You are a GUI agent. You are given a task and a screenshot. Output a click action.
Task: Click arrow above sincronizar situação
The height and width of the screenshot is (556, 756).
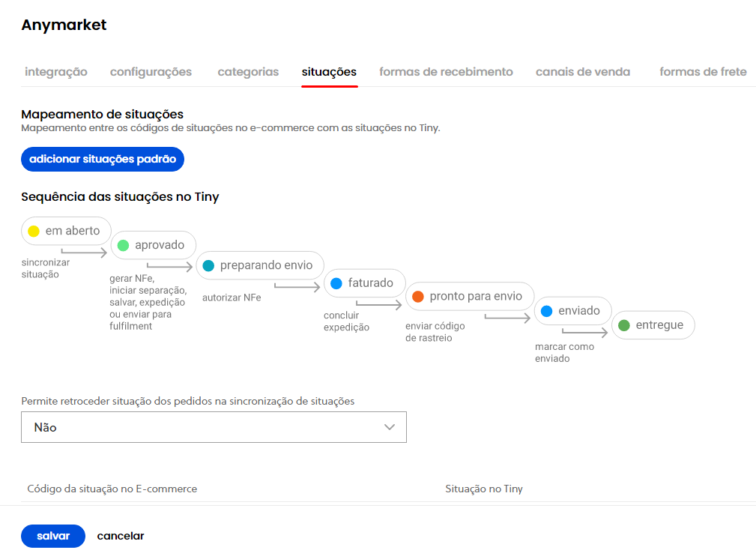pos(84,252)
